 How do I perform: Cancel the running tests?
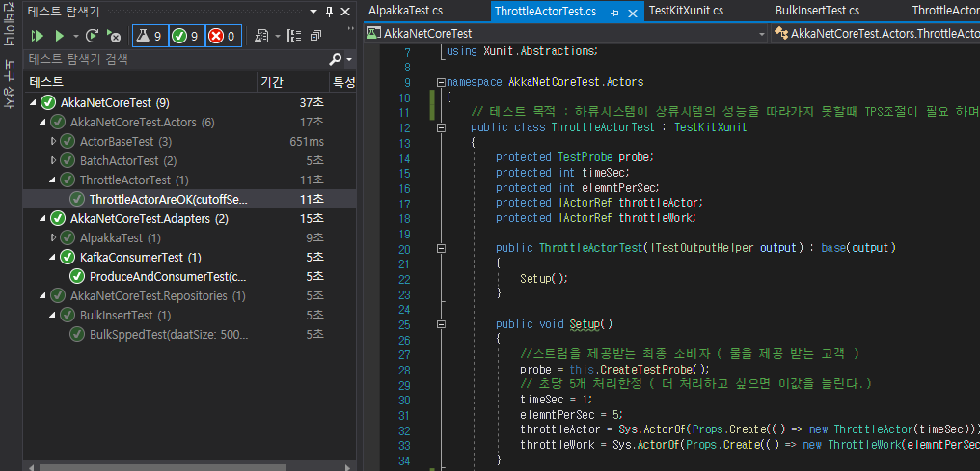tap(115, 37)
